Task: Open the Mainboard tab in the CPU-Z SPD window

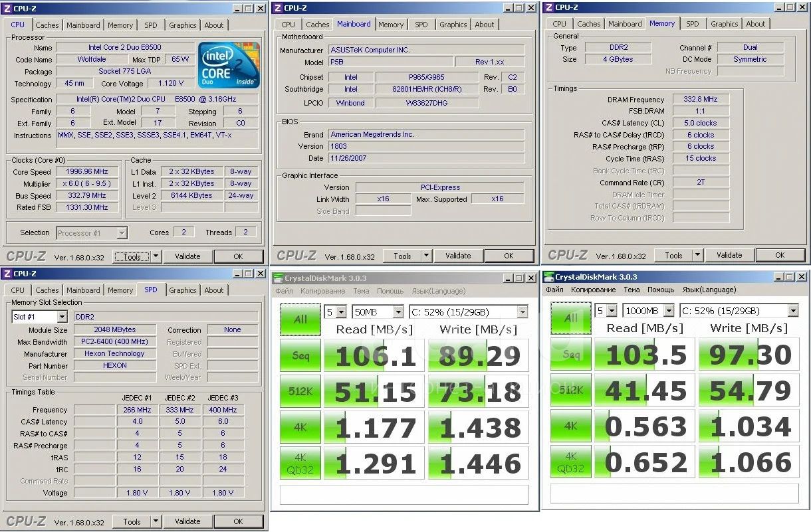Action: coord(83,290)
